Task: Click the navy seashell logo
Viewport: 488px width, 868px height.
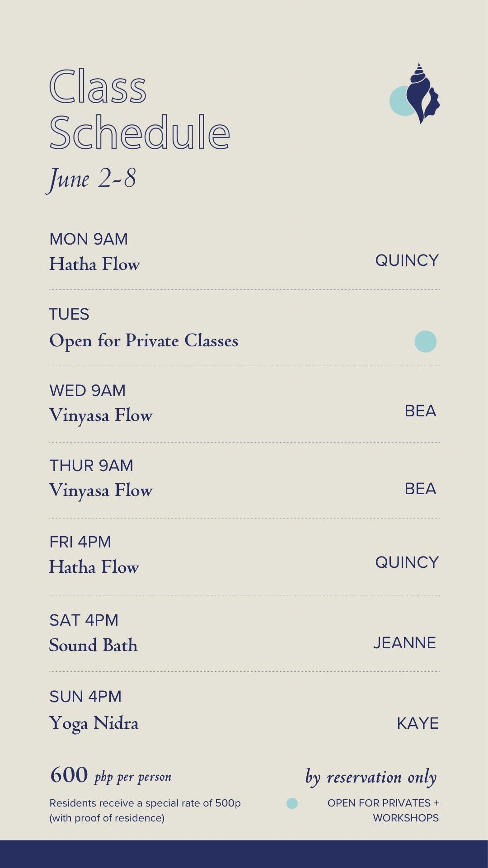Action: (x=422, y=93)
